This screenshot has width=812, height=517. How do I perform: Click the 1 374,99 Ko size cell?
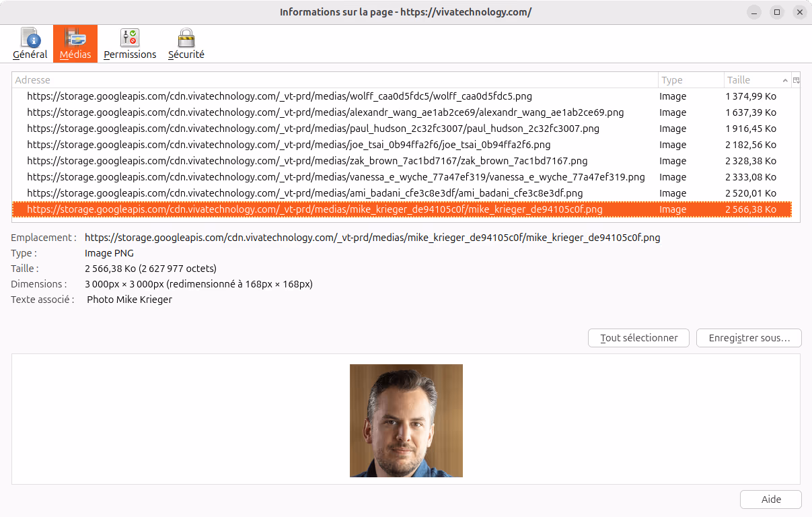pyautogui.click(x=751, y=96)
